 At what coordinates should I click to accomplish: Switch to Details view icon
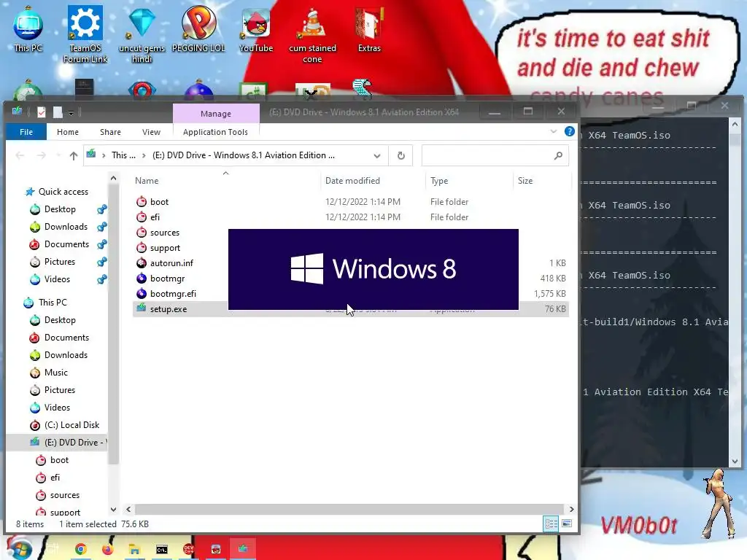coord(551,524)
